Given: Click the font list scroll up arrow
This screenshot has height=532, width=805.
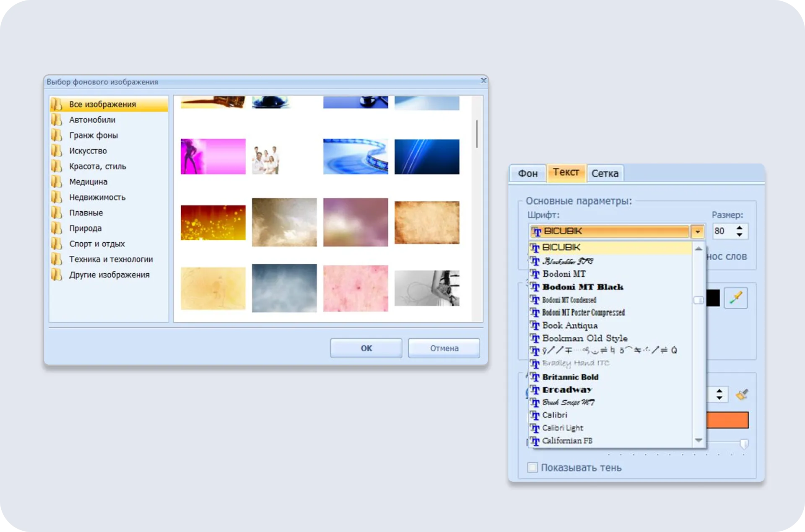Looking at the screenshot, I should 699,249.
